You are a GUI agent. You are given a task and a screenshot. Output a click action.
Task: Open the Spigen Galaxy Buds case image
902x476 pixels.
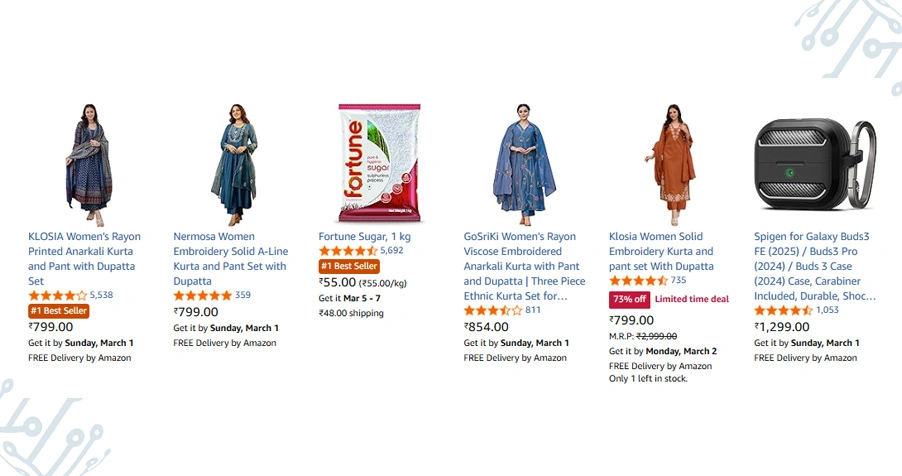813,164
